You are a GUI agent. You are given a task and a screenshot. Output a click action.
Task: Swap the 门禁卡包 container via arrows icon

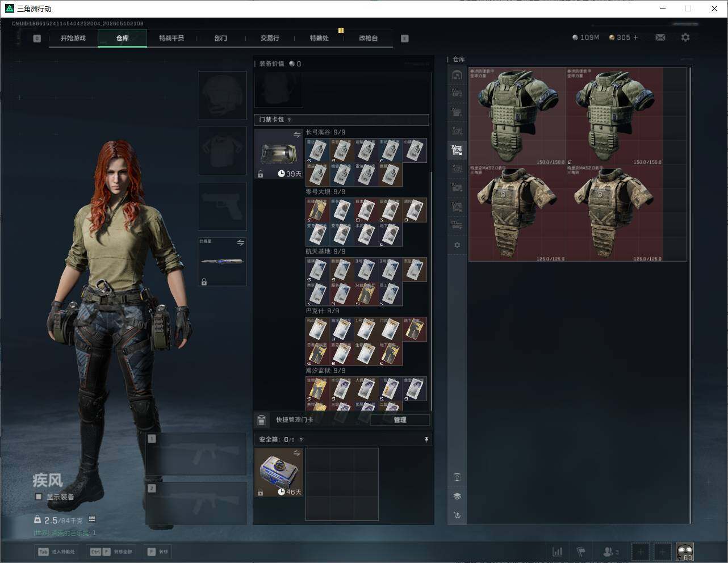click(x=296, y=135)
